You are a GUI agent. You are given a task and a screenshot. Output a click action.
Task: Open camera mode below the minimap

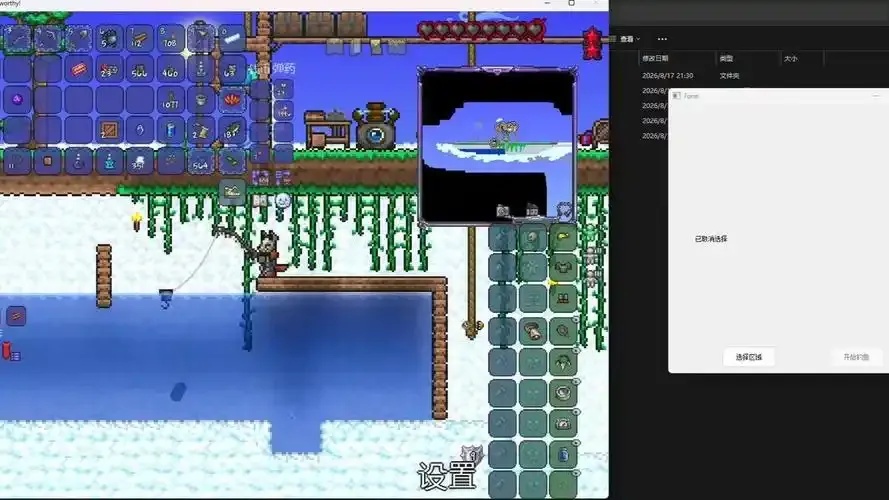click(502, 211)
